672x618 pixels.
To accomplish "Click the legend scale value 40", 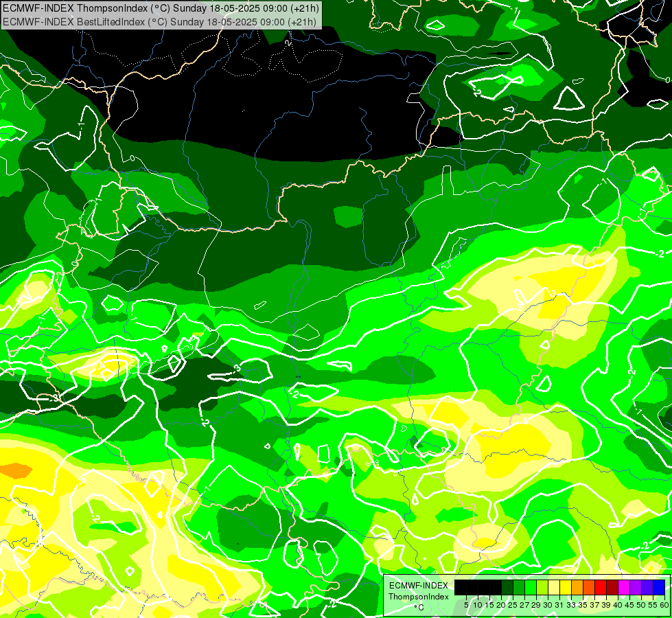I will coord(618,605).
